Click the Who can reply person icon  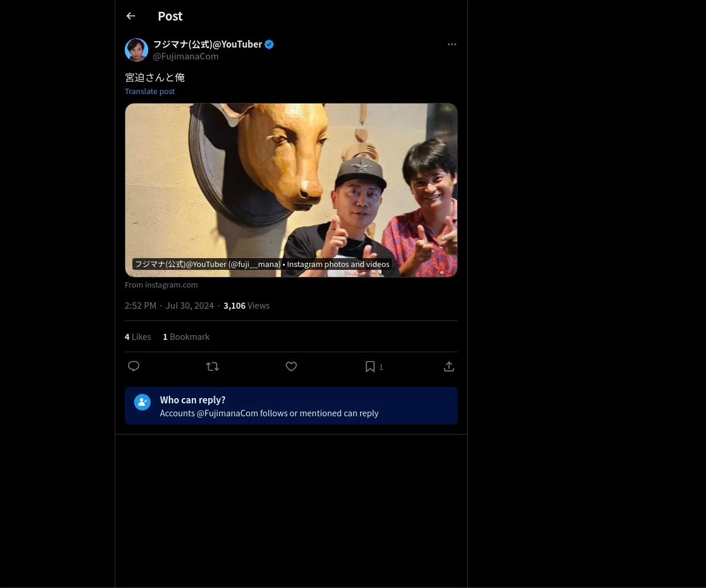pyautogui.click(x=142, y=402)
